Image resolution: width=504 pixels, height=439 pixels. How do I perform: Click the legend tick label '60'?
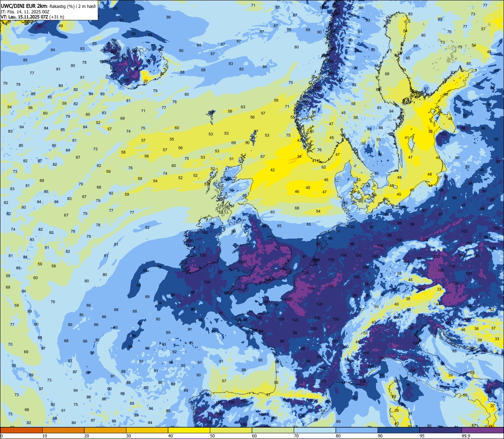[x=254, y=436]
